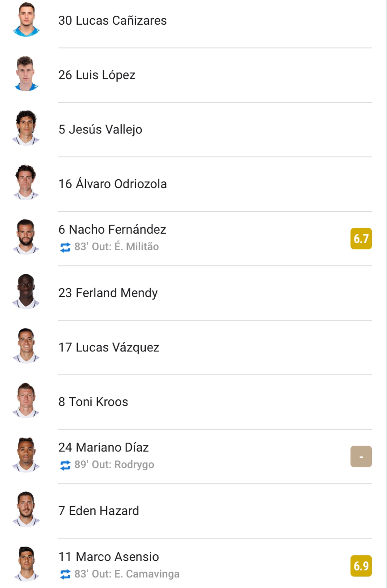Screen dimensions: 387x588
Task: Click the 83' Out: É. Militão substitution text
Action: pos(117,247)
